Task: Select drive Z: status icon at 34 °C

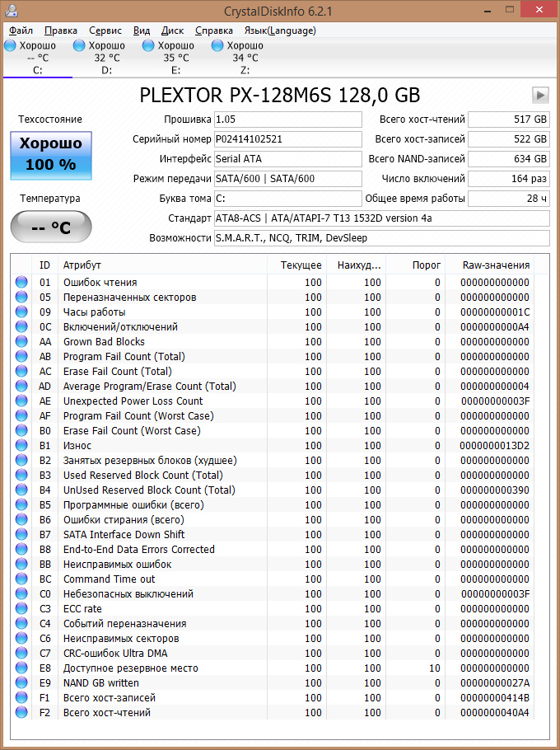Action: [218, 45]
